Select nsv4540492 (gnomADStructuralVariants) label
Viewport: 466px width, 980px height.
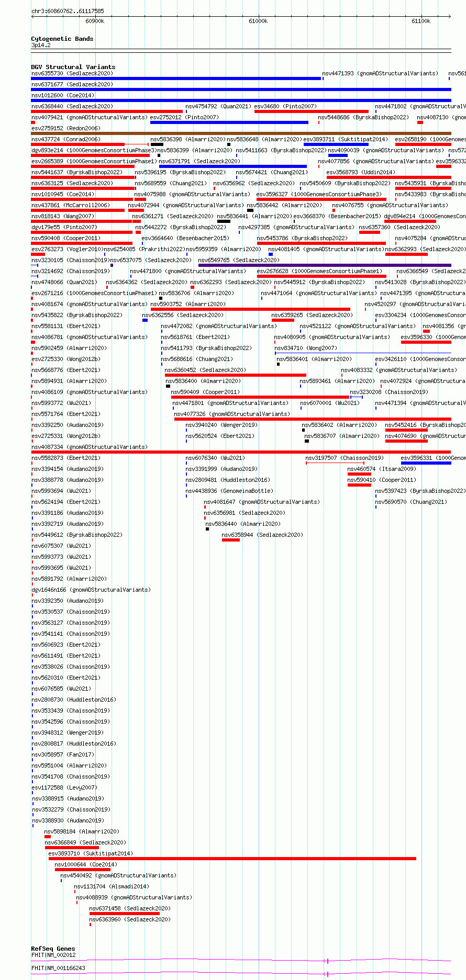pyautogui.click(x=118, y=875)
